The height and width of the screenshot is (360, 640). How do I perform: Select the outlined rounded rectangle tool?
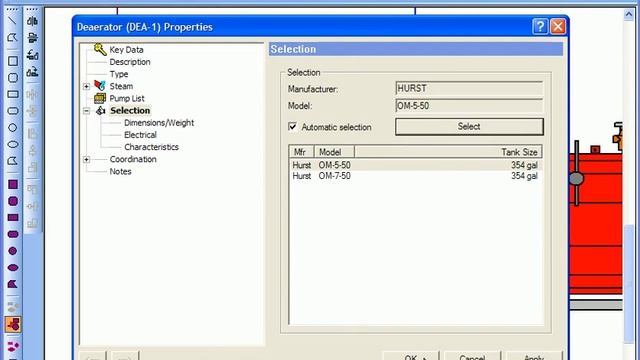tap(13, 111)
